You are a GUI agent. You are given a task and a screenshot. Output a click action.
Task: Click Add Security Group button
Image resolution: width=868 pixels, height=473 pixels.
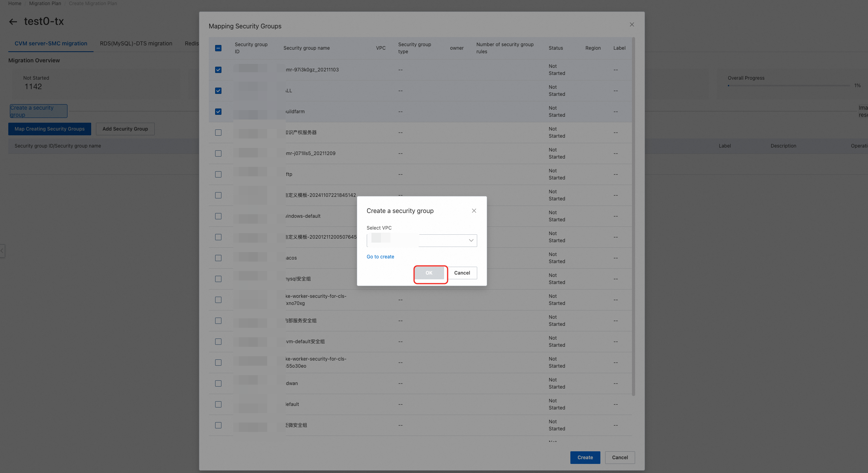pyautogui.click(x=125, y=129)
